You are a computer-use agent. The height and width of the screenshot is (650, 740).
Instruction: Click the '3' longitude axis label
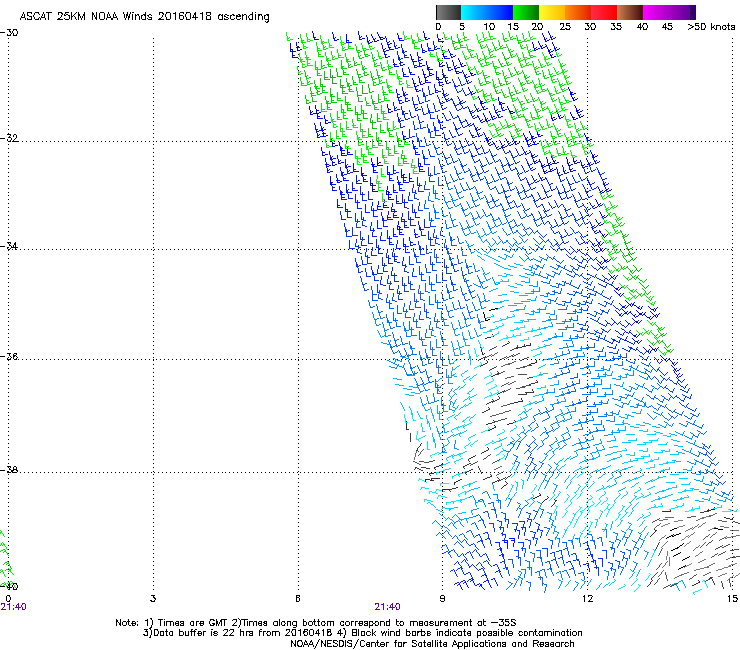click(153, 599)
